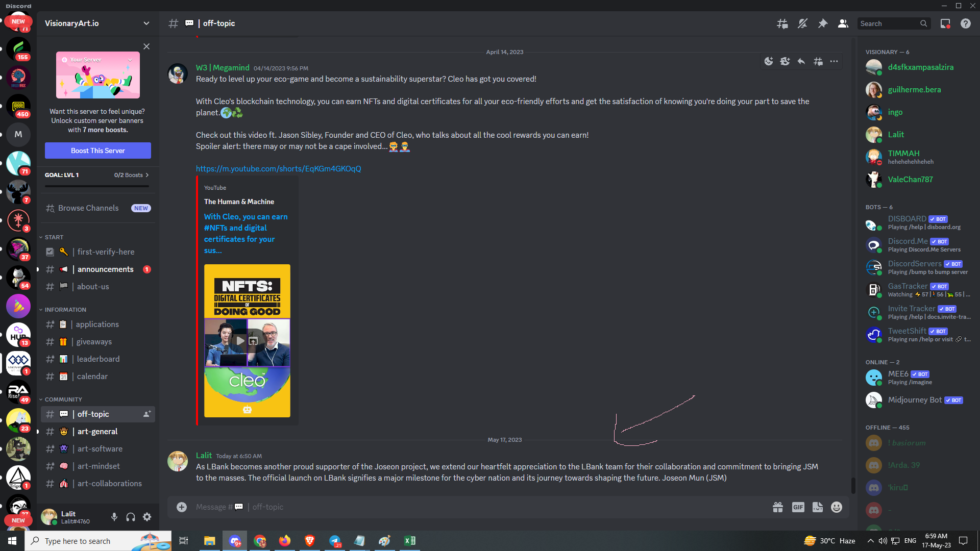
Task: Open the sticker picker icon
Action: click(818, 507)
